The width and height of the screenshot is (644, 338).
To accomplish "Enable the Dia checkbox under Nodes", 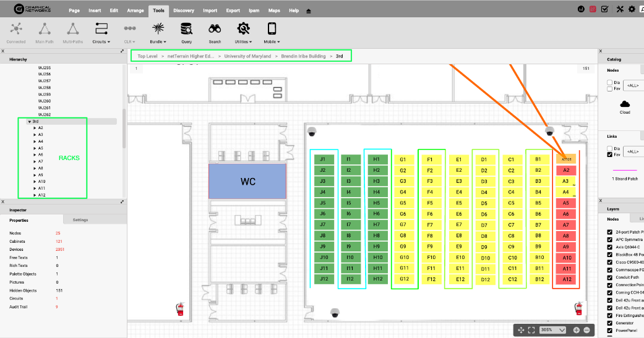I will [610, 82].
